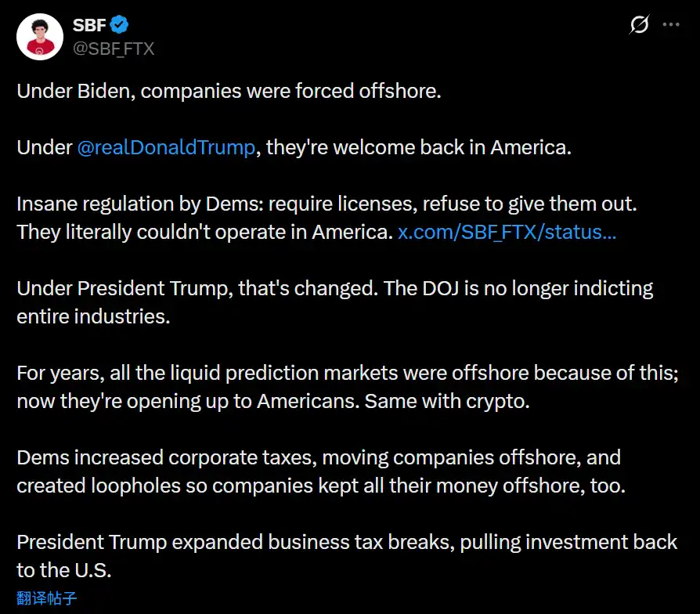Open the SBF display name link
The width and height of the screenshot is (700, 614).
(x=89, y=25)
